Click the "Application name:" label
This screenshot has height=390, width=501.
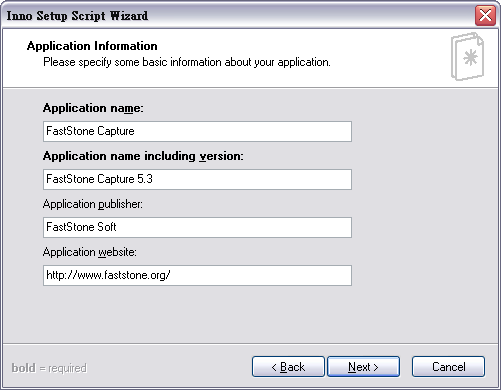pyautogui.click(x=93, y=108)
